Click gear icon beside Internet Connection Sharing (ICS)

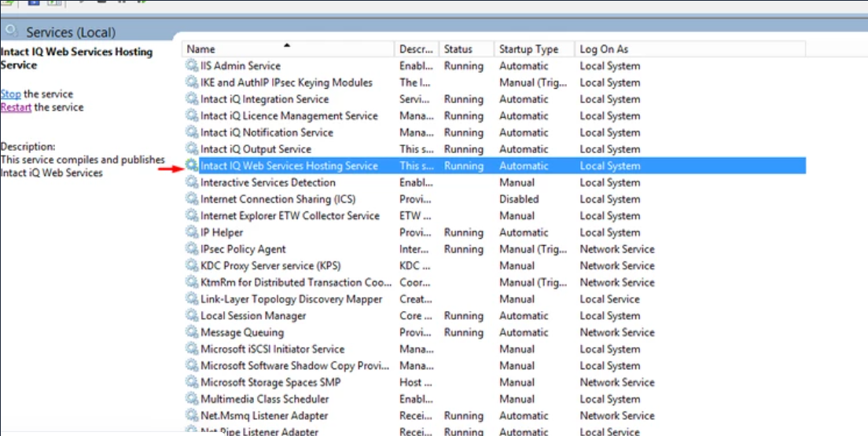pyautogui.click(x=192, y=200)
